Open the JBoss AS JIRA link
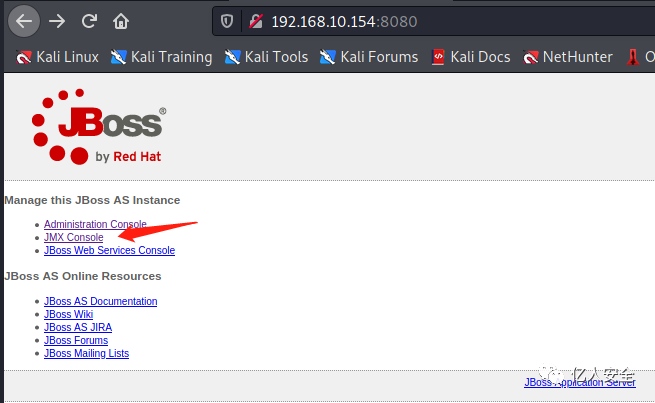 pyautogui.click(x=78, y=327)
